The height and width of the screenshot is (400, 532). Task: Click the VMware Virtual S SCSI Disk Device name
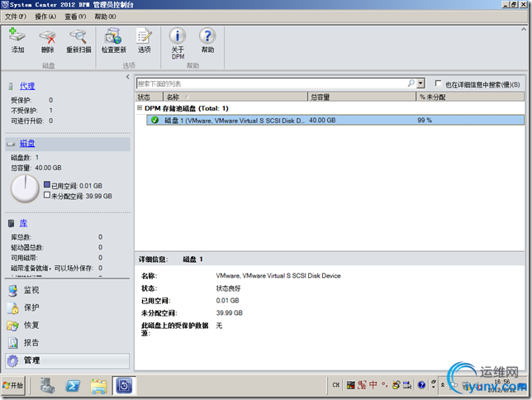point(278,276)
